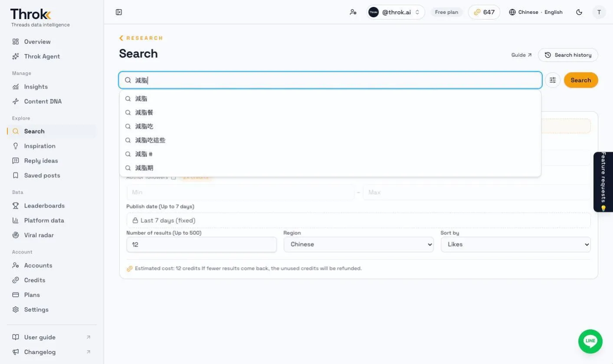Switch language via Chinese · English

(x=536, y=12)
